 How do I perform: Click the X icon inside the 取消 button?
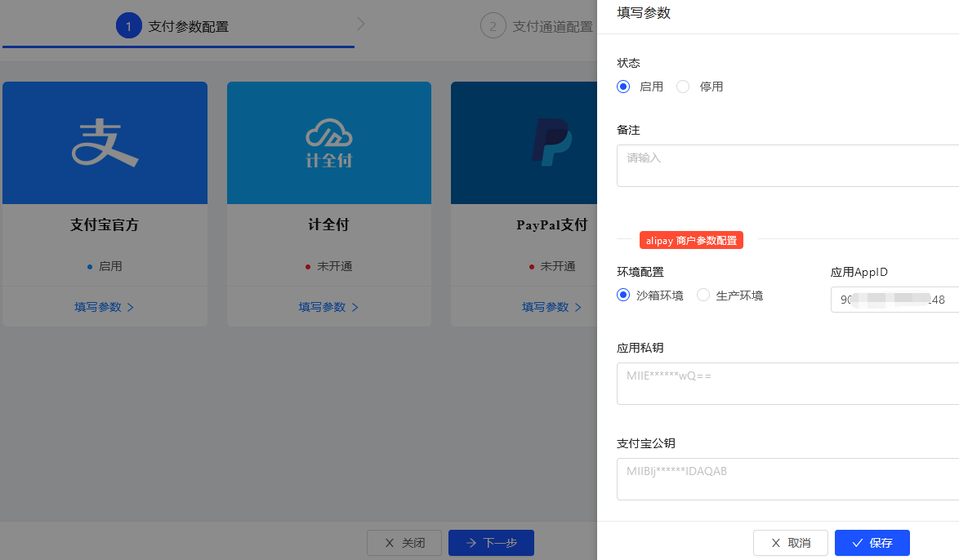[x=775, y=542]
